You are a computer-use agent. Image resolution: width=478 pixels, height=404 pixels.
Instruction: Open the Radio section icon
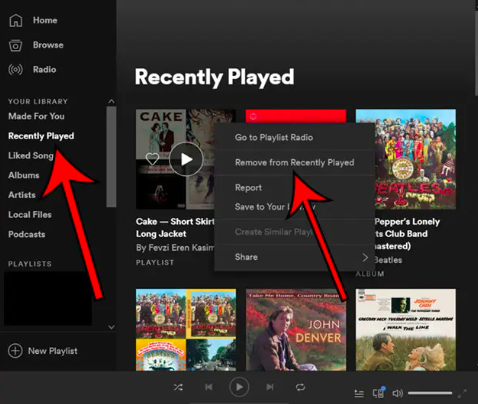(15, 70)
